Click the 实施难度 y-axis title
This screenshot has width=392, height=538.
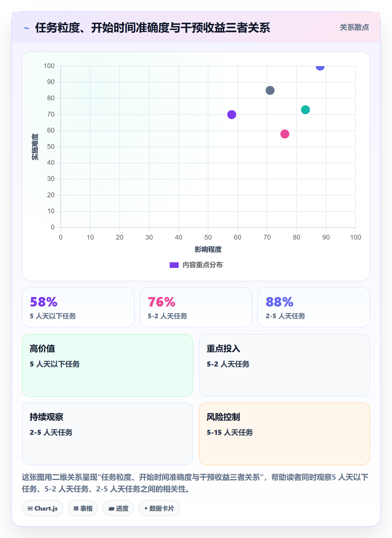pos(35,147)
